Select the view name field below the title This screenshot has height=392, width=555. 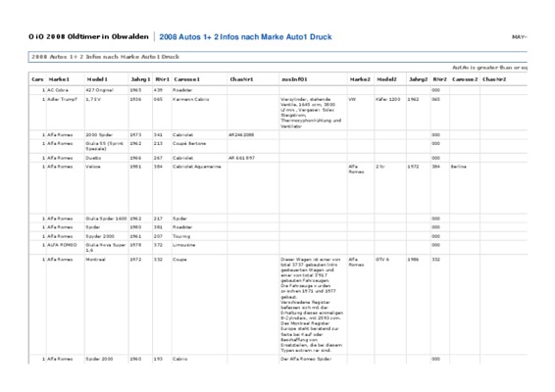277,57
